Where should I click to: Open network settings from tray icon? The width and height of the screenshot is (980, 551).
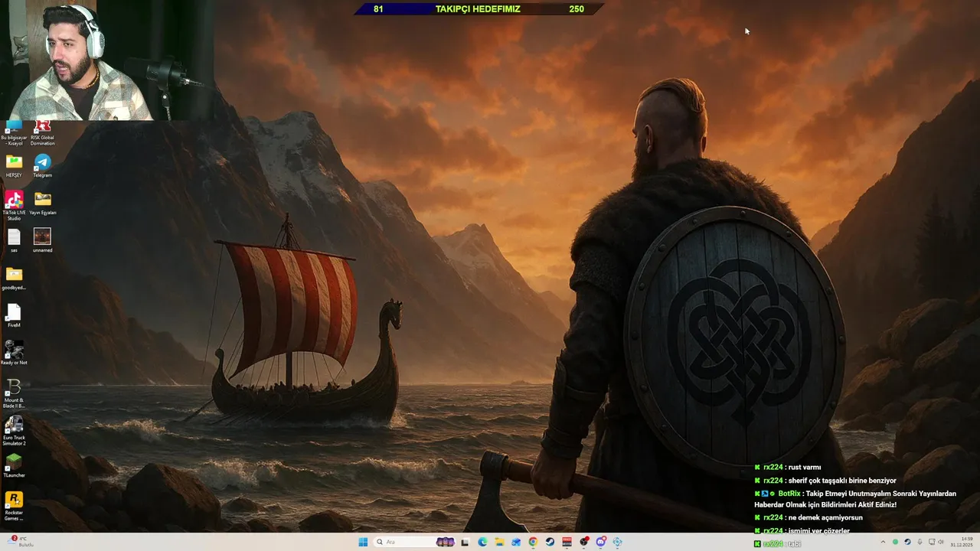click(932, 542)
